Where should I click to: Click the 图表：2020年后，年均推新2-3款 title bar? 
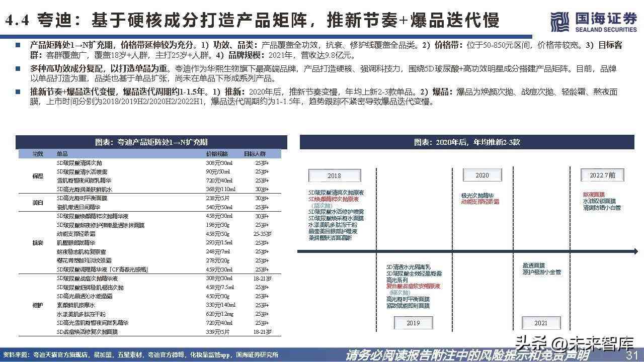pos(467,142)
